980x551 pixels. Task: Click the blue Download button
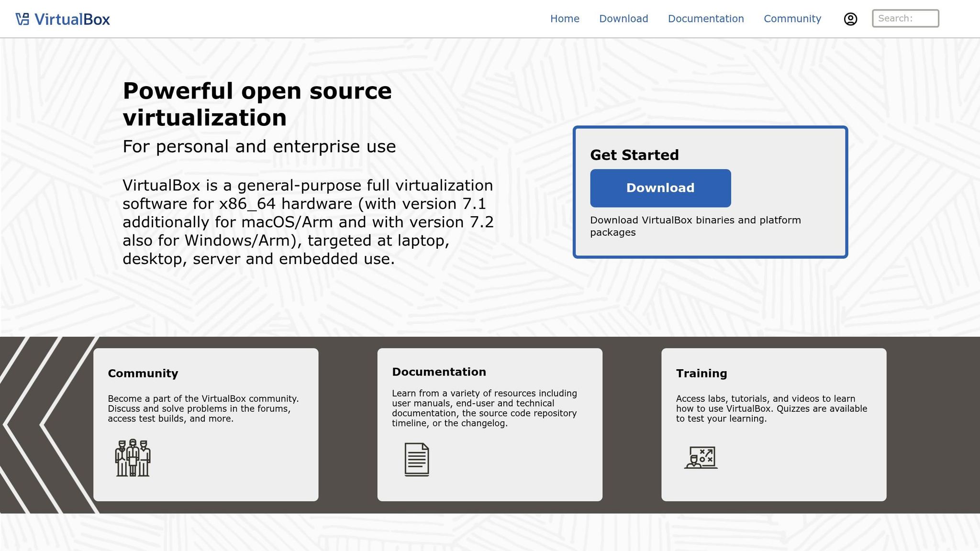[x=660, y=188]
